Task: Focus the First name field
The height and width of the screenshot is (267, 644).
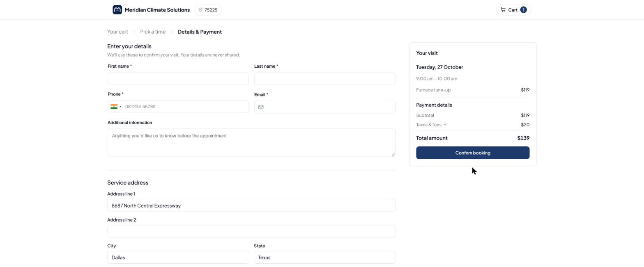Action: click(178, 78)
